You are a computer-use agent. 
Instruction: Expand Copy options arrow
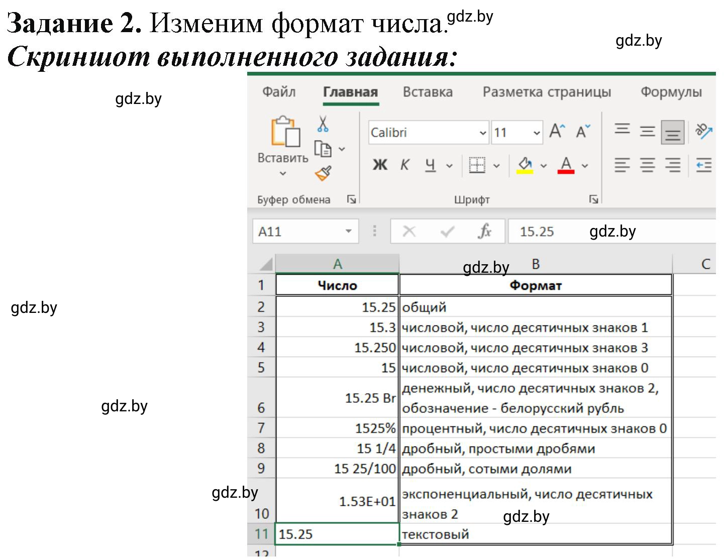click(342, 149)
